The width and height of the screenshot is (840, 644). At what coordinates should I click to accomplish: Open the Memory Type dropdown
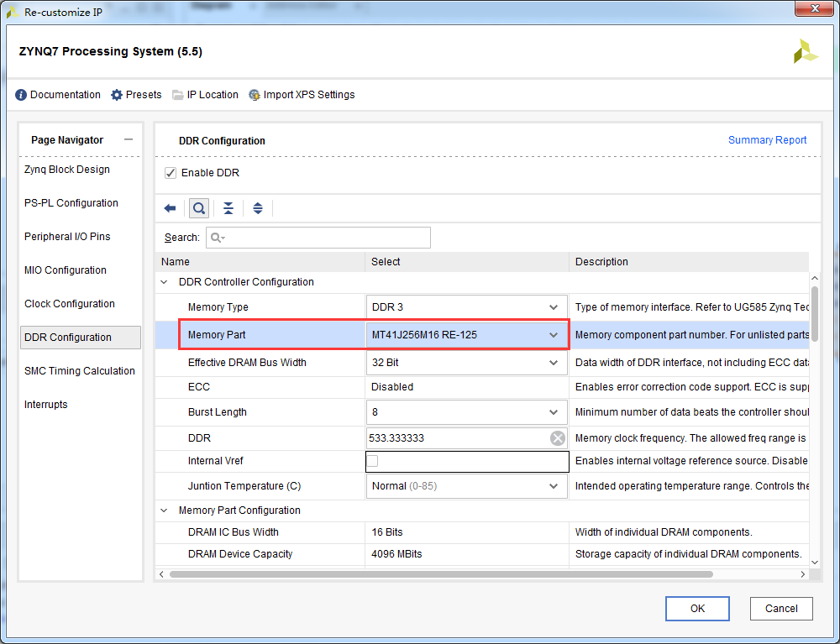[466, 307]
